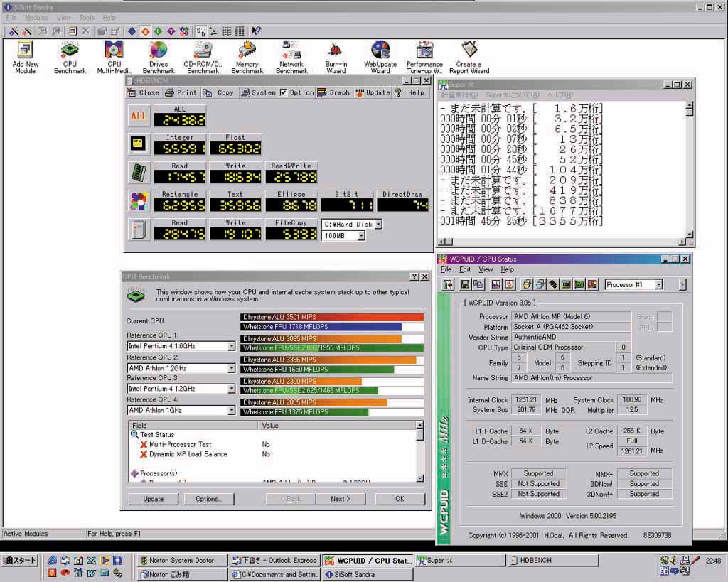Click the context help question mark in CPU Benchmark titlebar
Viewport: 728px width, 582px height.
pos(414,276)
